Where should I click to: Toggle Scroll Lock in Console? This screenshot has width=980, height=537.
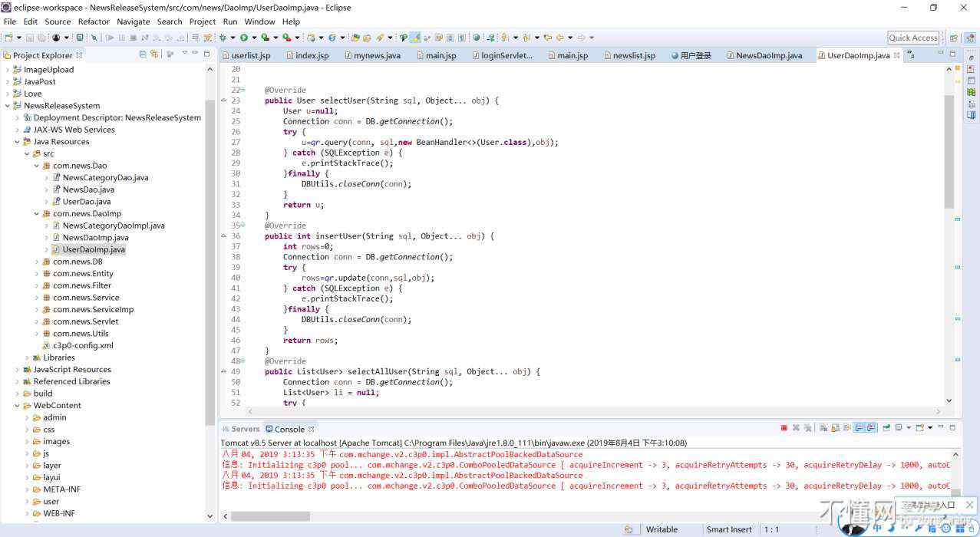click(x=834, y=428)
